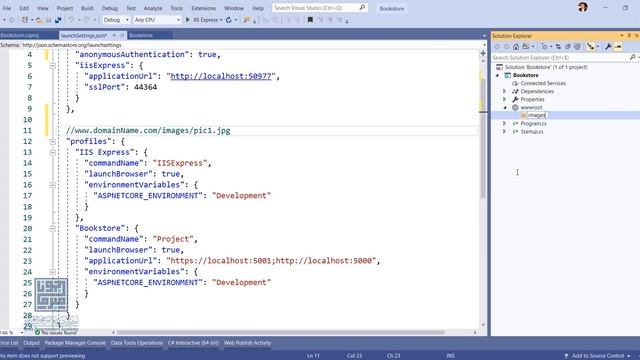The image size is (640, 360).
Task: Click Home icon in Solution Explorer
Action: pyautogui.click(x=516, y=47)
